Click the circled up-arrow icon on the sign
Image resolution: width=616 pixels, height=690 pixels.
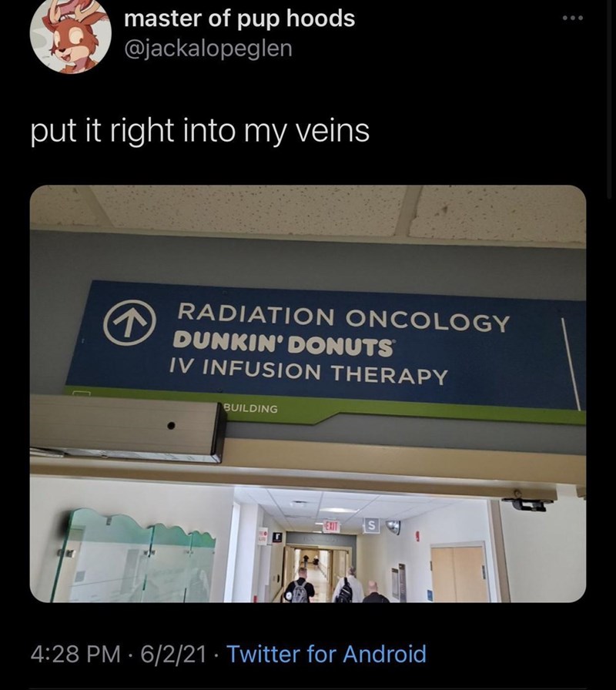[x=130, y=323]
